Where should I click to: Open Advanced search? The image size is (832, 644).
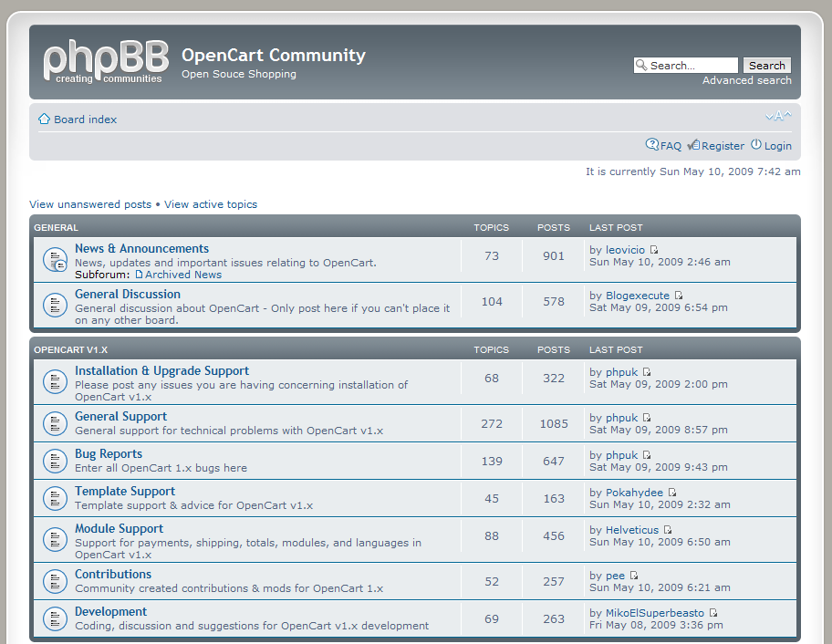click(746, 80)
